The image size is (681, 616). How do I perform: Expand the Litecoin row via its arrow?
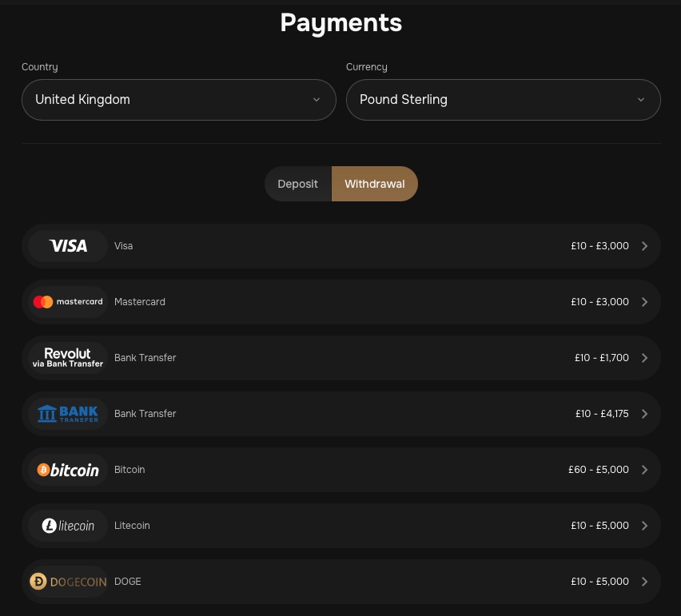point(644,525)
